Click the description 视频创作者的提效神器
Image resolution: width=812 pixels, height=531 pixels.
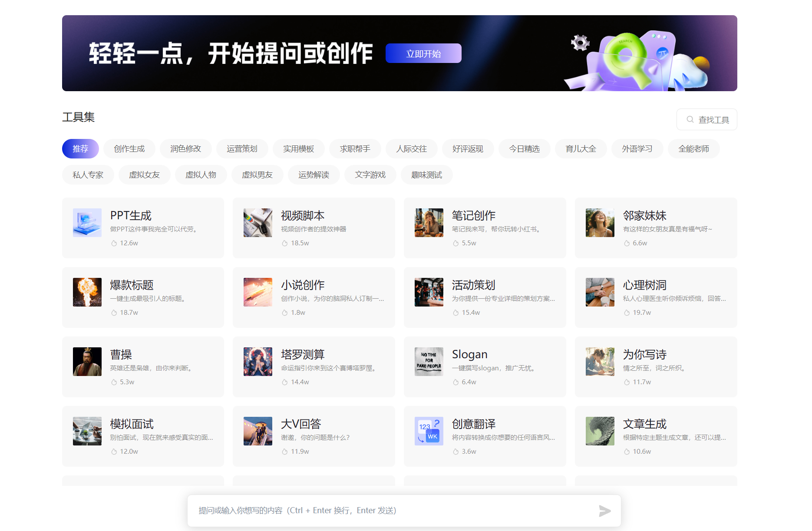pos(314,229)
